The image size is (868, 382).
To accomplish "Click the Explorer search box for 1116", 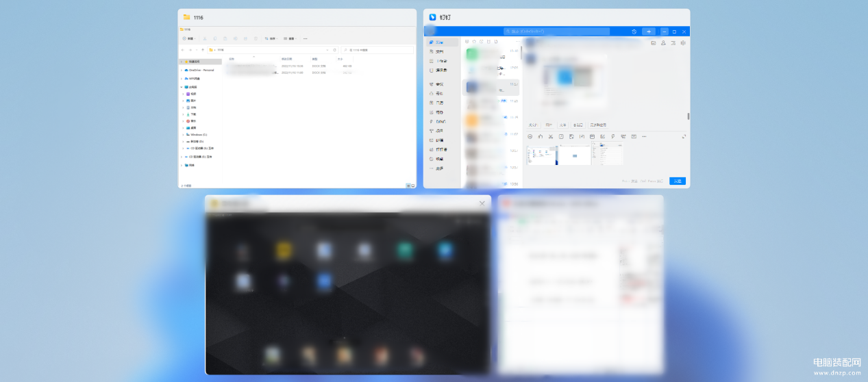I will point(377,50).
